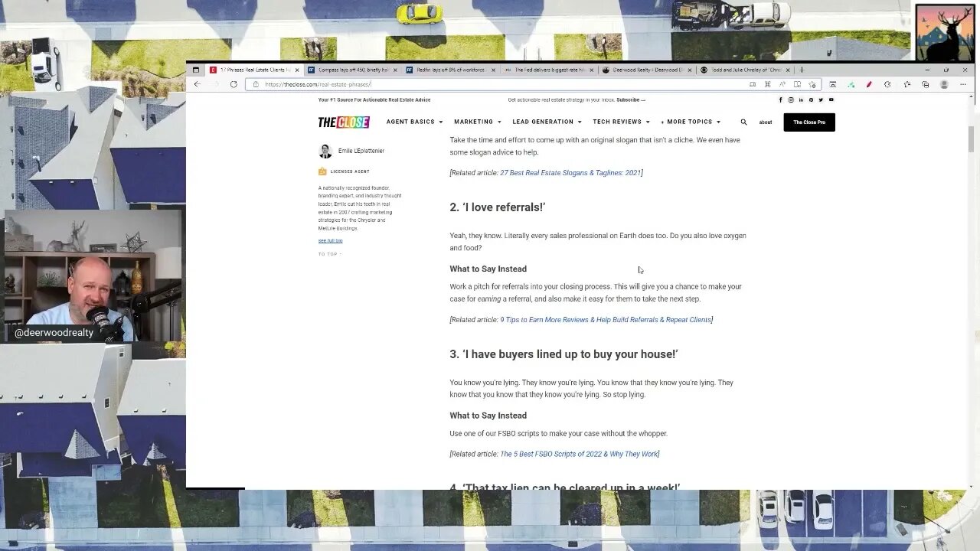Switch to the Deerwood Realty tab
This screenshot has height=551, width=980.
coord(646,70)
